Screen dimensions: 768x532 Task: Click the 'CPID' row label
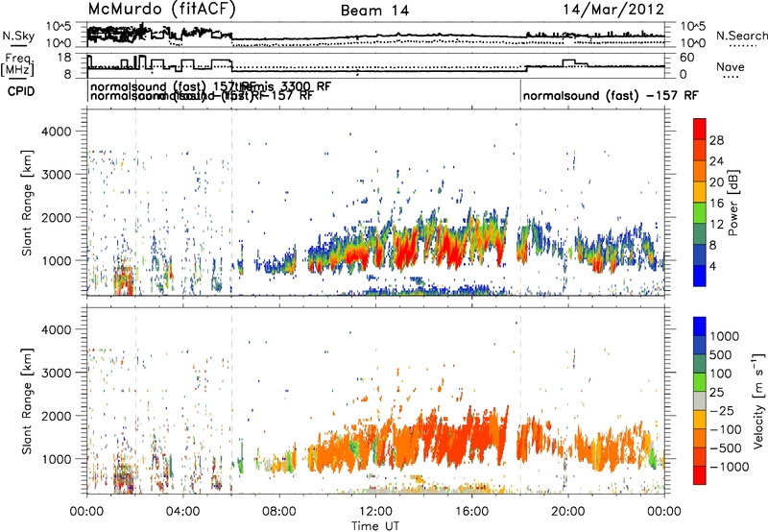21,91
